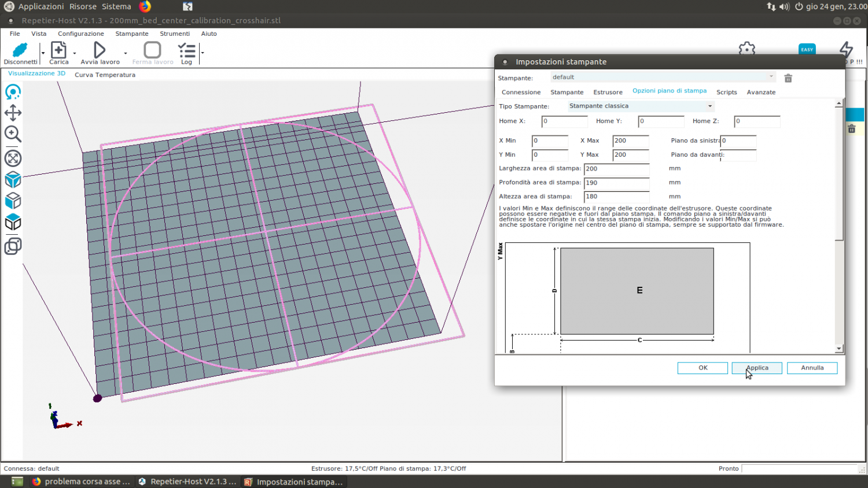This screenshot has height=488, width=868.
Task: Switch to the Curva Temperatura tab
Action: click(105, 75)
